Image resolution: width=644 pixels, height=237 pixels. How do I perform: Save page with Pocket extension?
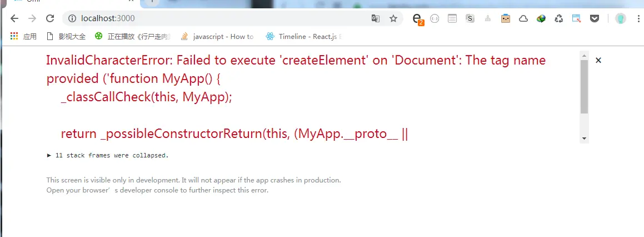point(595,18)
